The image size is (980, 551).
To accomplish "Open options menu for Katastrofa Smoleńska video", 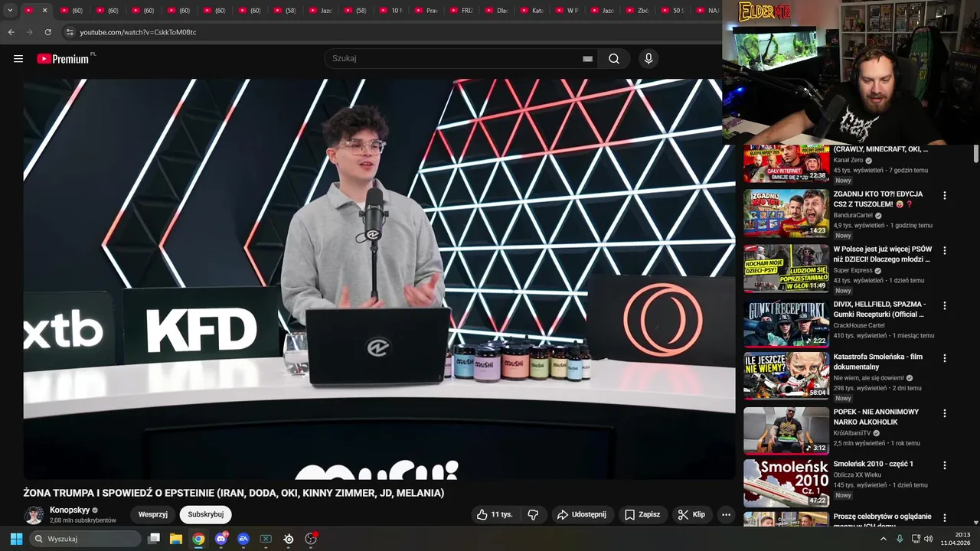I will (944, 358).
